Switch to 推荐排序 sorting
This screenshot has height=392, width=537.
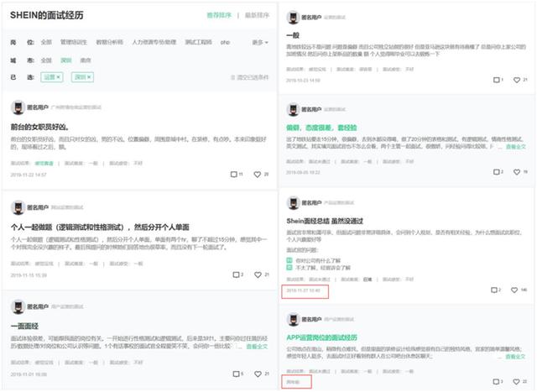(219, 15)
